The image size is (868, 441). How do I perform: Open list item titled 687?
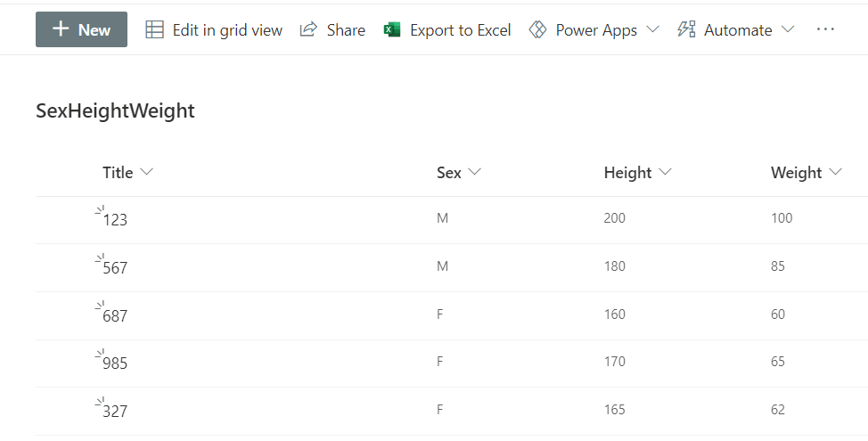(115, 315)
